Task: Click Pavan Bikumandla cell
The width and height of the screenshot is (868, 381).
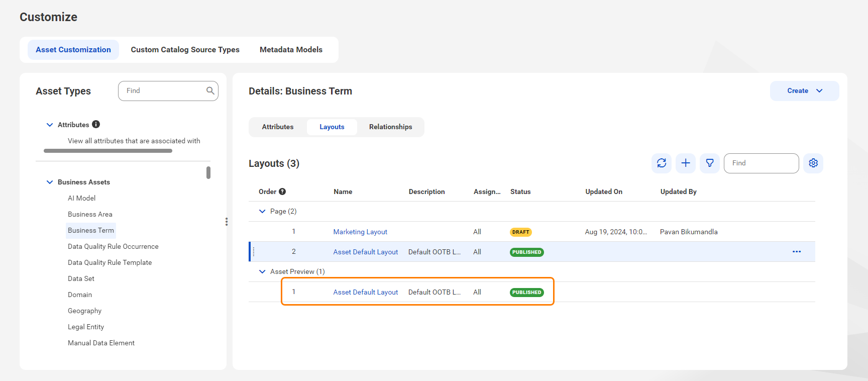Action: [689, 232]
